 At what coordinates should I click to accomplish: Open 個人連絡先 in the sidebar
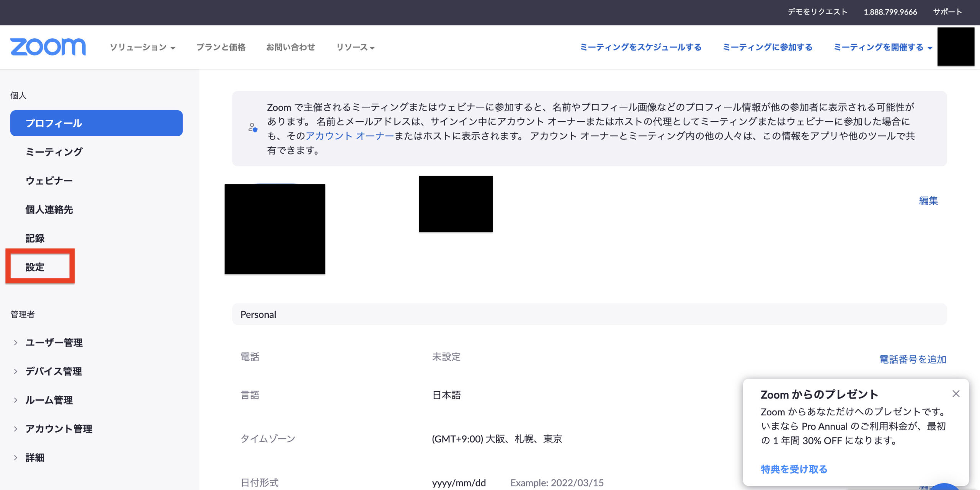[x=49, y=210]
